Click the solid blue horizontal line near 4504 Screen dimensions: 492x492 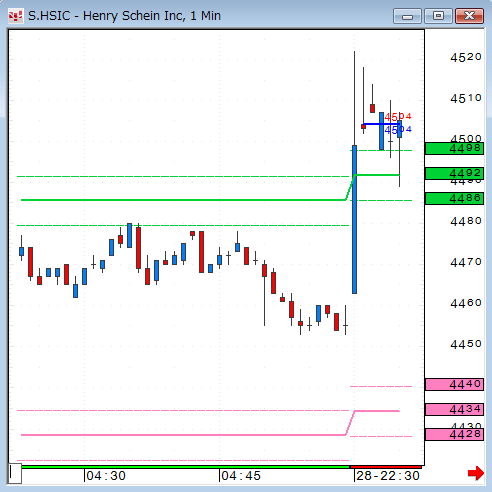(x=381, y=124)
